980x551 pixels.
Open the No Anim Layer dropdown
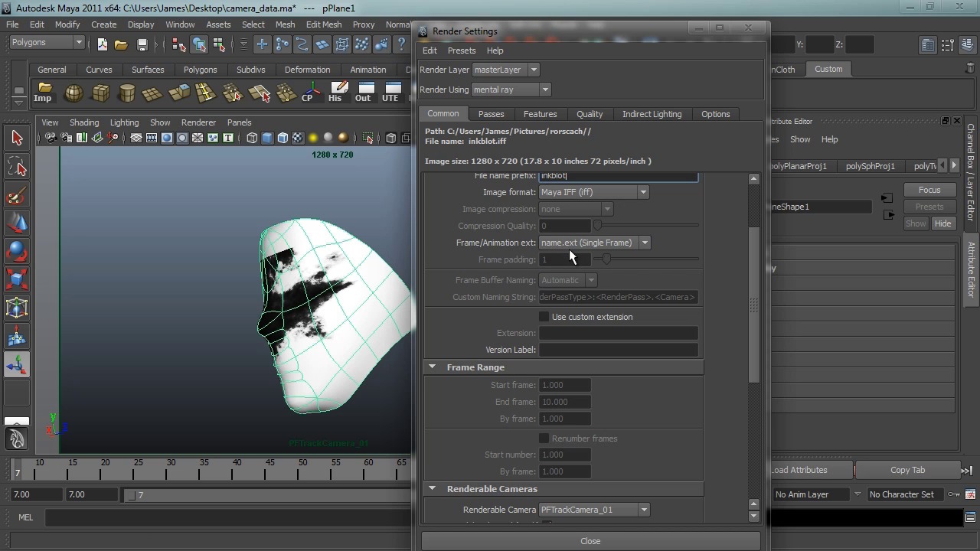pos(816,494)
